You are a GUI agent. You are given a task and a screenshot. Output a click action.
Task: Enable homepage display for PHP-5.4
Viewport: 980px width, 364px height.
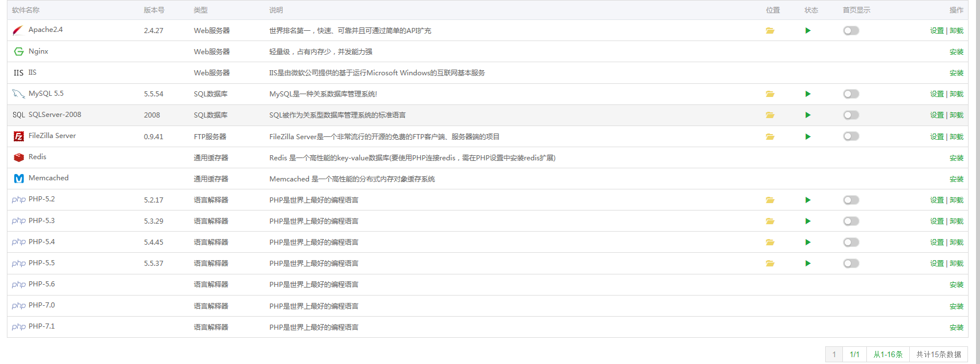click(x=851, y=242)
